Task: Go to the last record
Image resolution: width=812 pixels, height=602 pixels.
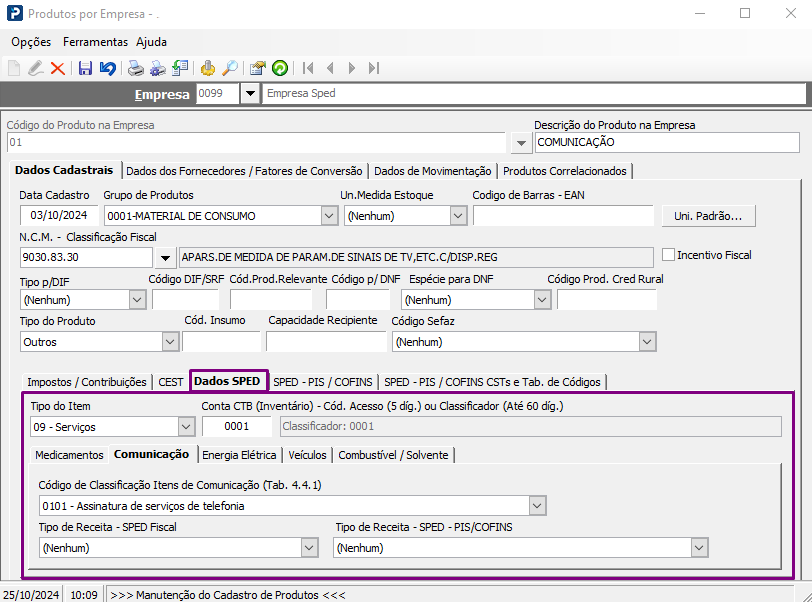Action: pyautogui.click(x=374, y=68)
